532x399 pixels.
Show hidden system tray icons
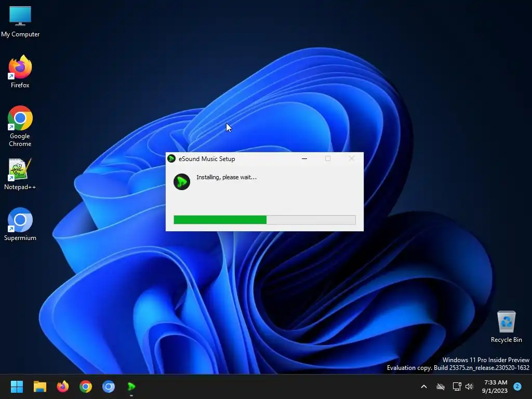click(424, 387)
